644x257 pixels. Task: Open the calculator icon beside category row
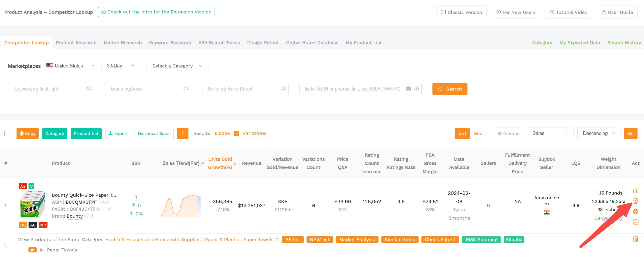636,239
